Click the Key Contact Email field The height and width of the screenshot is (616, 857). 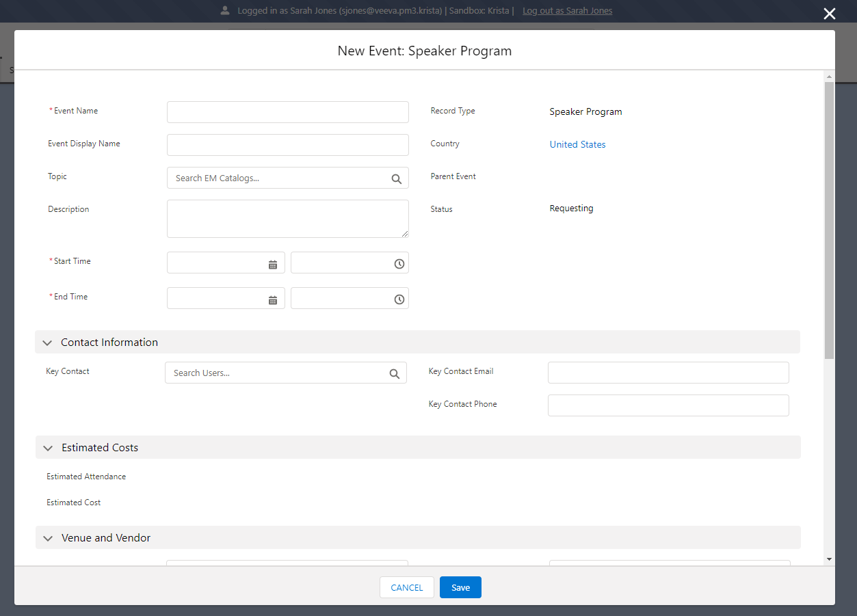click(x=668, y=373)
